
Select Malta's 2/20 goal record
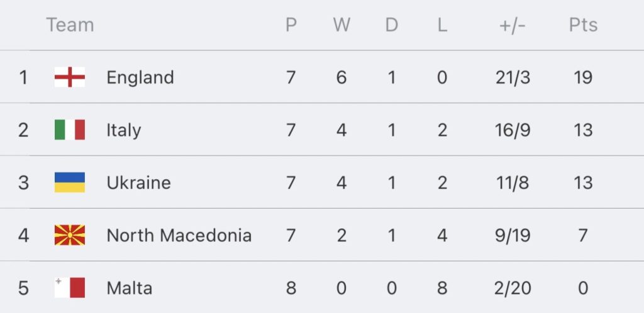click(513, 288)
